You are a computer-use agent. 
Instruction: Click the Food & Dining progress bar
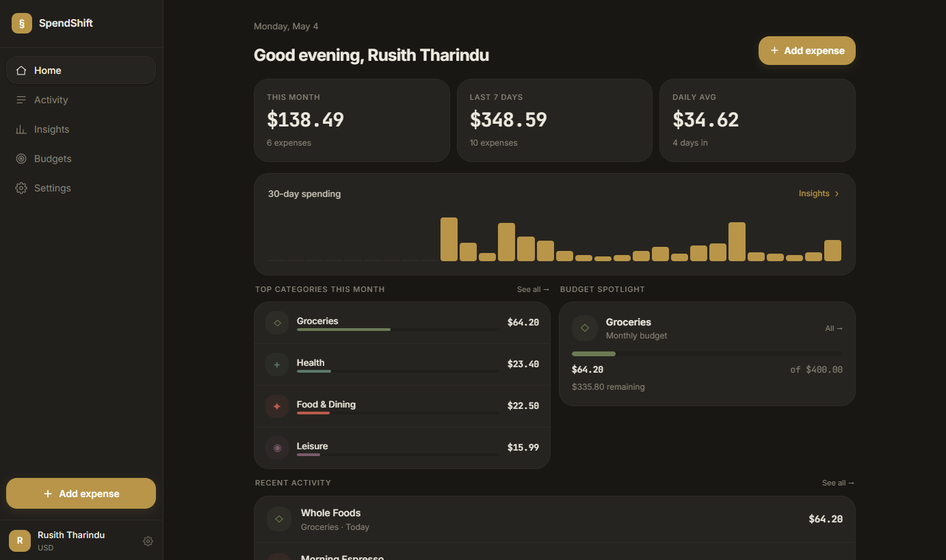398,413
